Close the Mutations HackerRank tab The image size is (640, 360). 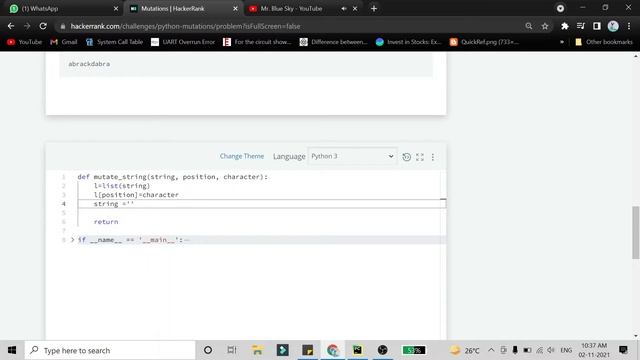tap(236, 9)
